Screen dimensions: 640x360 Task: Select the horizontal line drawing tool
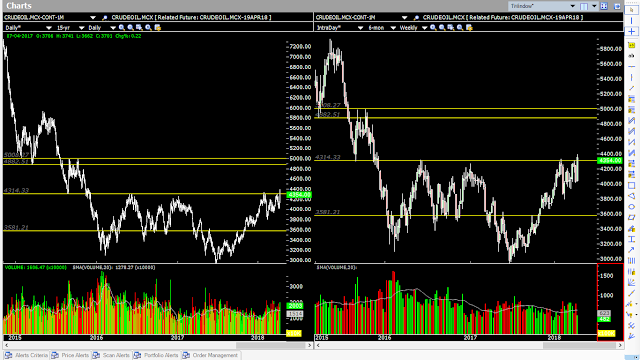[x=631, y=66]
